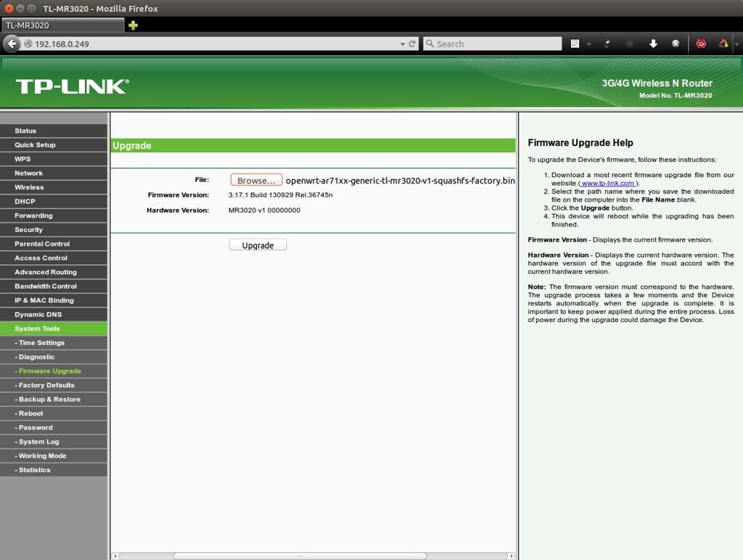The image size is (743, 560).
Task: Open Dynamic DNS in sidebar
Action: (x=54, y=315)
